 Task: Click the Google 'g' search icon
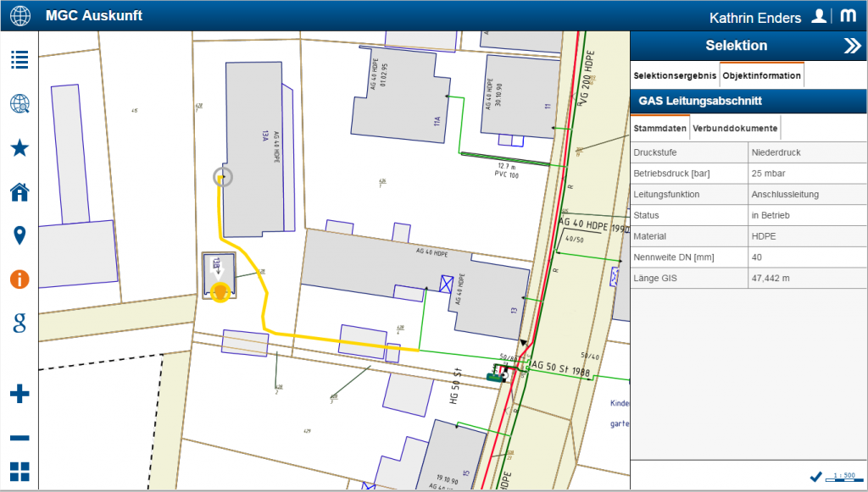pyautogui.click(x=19, y=322)
